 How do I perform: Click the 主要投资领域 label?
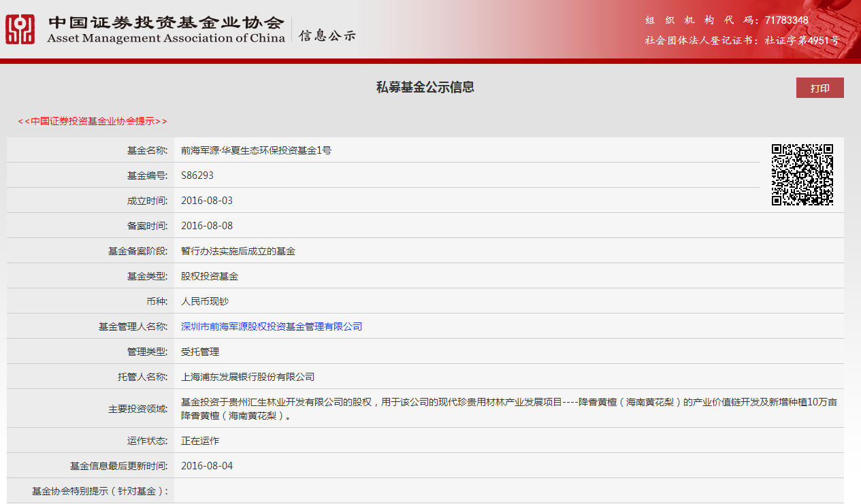(x=137, y=409)
